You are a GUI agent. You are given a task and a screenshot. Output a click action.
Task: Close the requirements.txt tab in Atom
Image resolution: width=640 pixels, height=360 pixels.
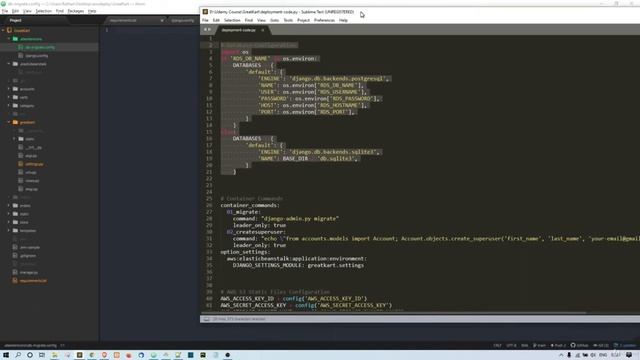click(162, 20)
